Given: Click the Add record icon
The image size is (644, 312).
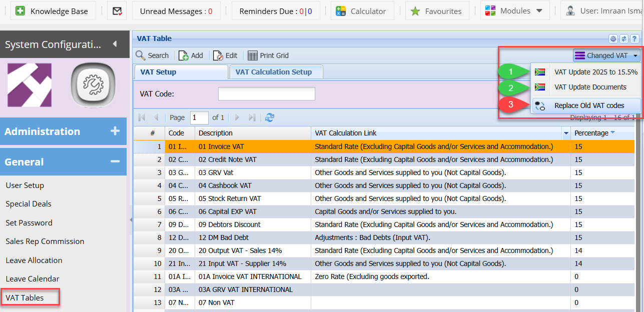Looking at the screenshot, I should tap(183, 55).
